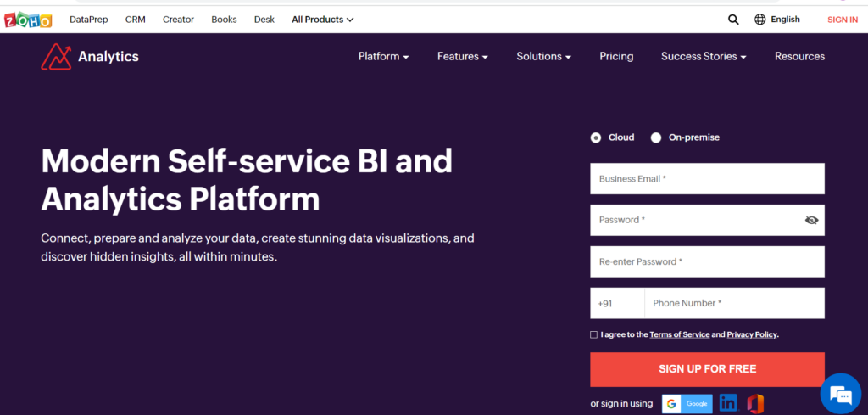
Task: Sign in using LinkedIn icon
Action: click(728, 402)
